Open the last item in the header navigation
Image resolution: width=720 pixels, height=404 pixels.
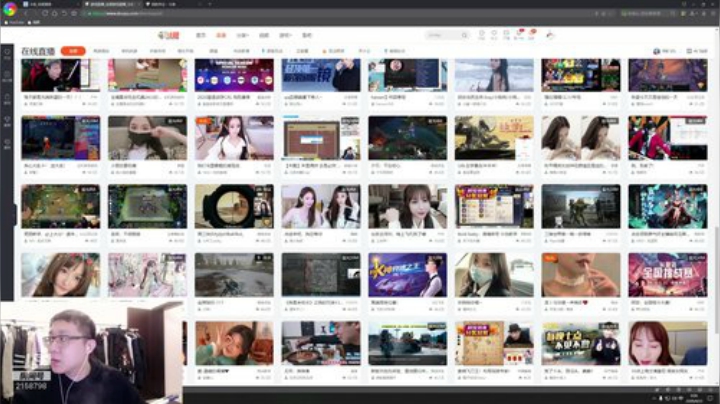(x=307, y=35)
